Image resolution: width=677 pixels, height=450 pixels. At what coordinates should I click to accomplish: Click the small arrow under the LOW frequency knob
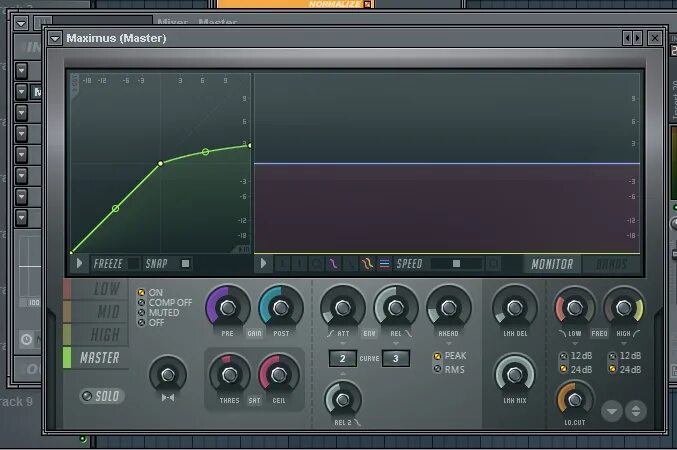click(x=575, y=343)
